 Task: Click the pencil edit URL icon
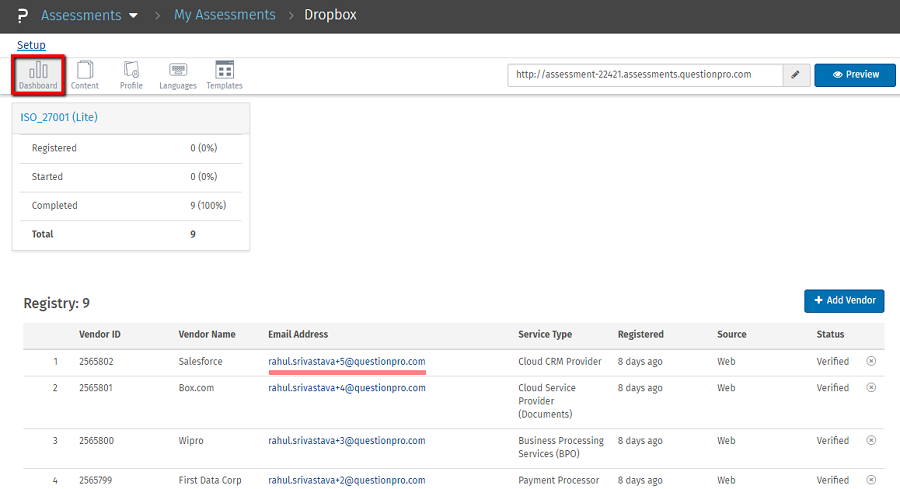(796, 75)
